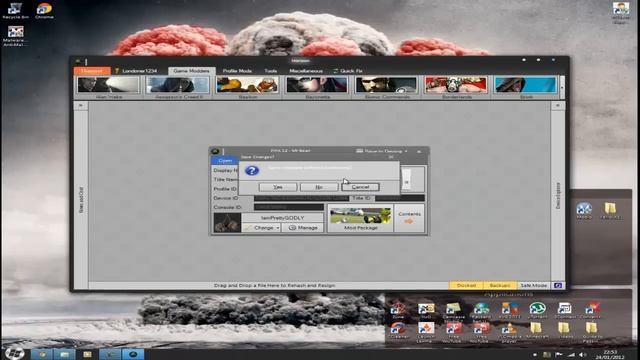
Task: Open the Recycle Bin desktop icon
Action: pos(15,11)
